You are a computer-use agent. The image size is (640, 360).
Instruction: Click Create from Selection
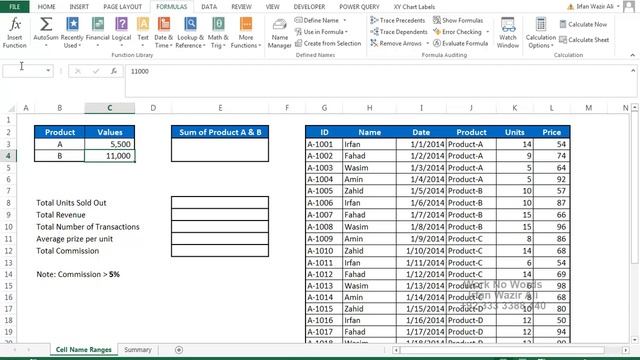coord(328,43)
